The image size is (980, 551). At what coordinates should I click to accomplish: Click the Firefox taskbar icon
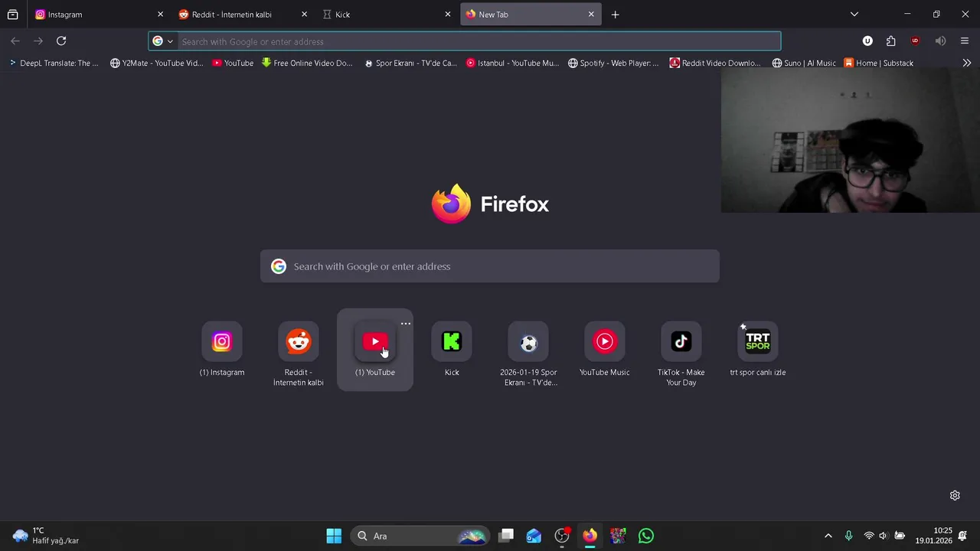pos(590,536)
